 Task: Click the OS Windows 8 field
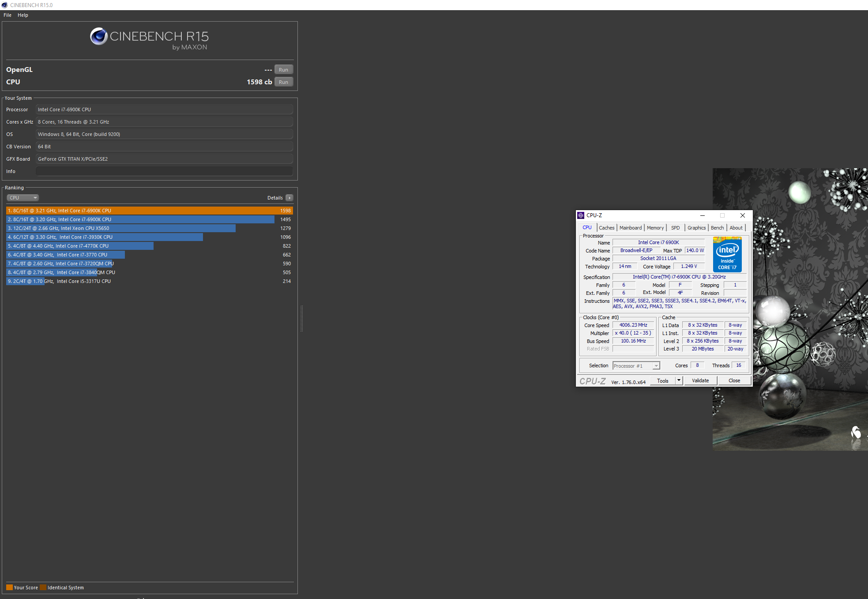pos(164,134)
